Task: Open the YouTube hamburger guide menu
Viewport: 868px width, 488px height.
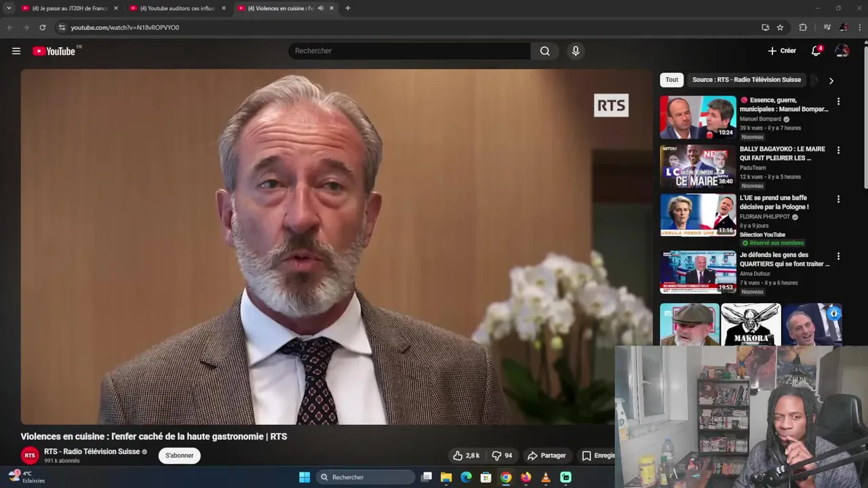Action: (x=16, y=51)
